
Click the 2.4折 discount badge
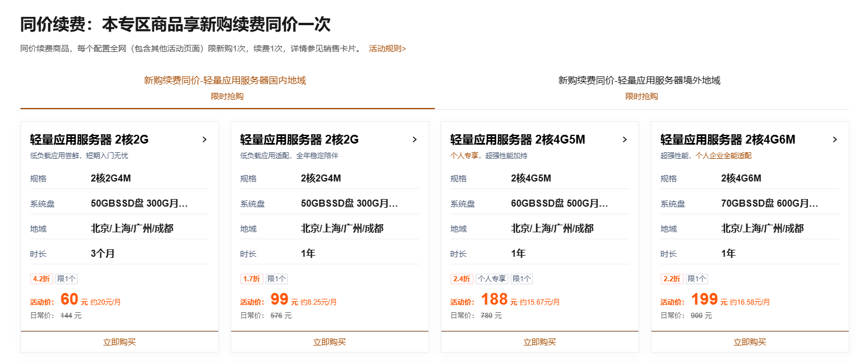click(x=461, y=279)
